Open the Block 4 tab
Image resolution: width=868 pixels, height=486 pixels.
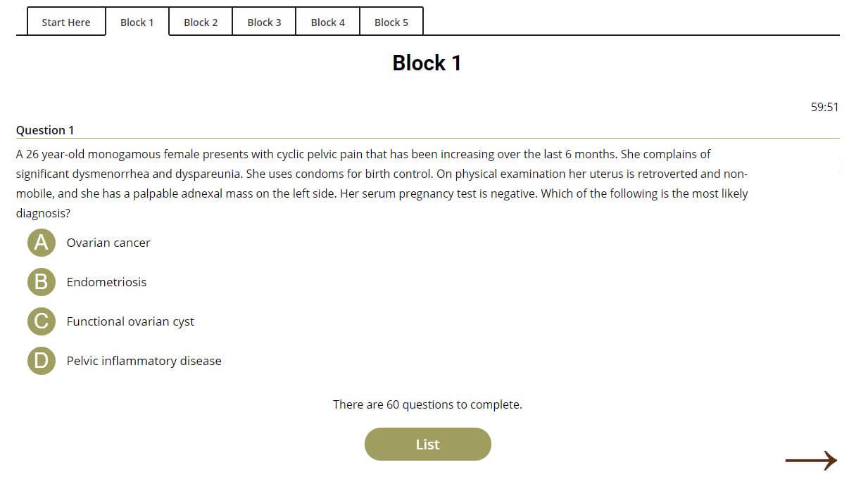[x=328, y=22]
